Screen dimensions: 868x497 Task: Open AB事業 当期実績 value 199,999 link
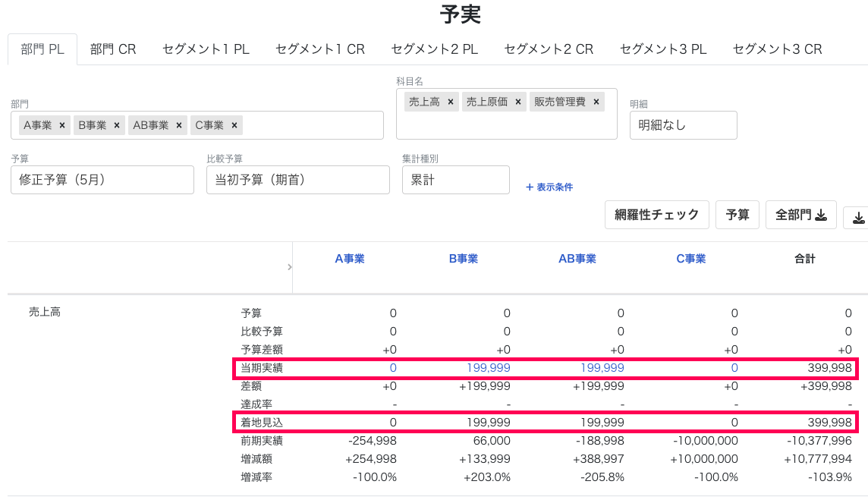pyautogui.click(x=602, y=368)
